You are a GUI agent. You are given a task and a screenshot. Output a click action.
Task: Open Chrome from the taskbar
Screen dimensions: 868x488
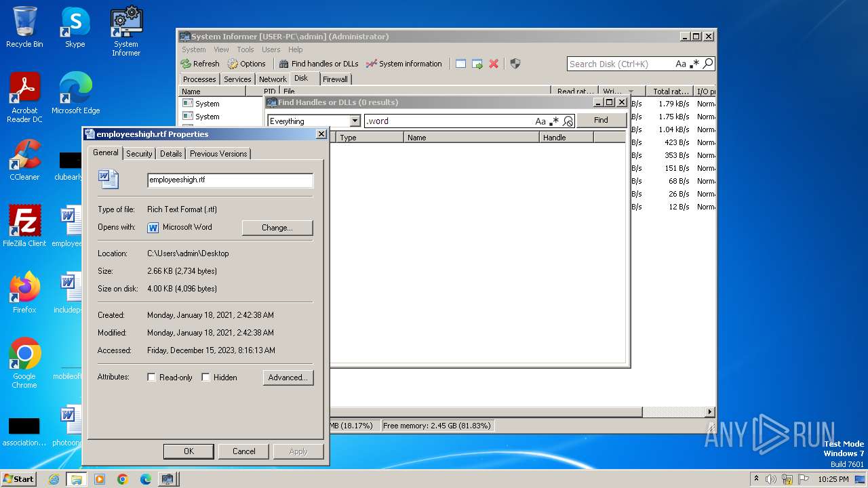(123, 479)
